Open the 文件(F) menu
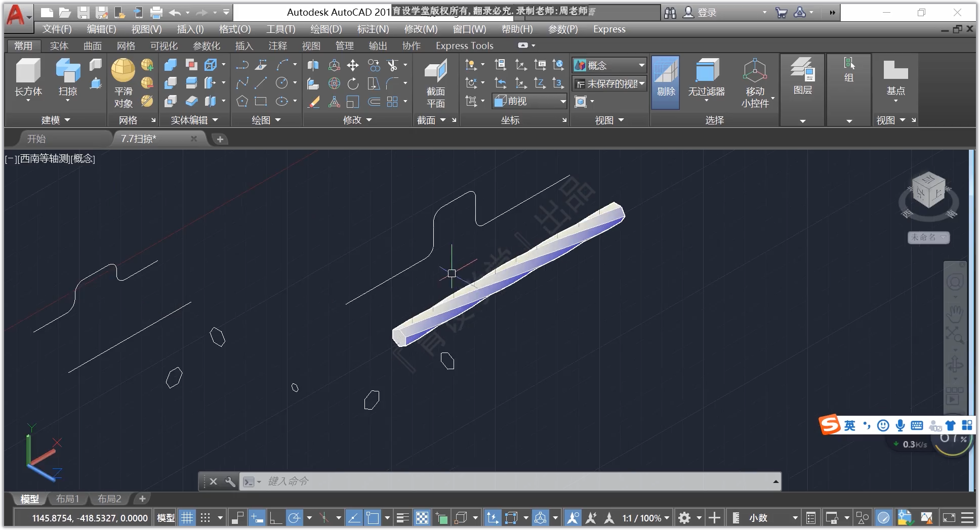980x530 pixels. (57, 29)
